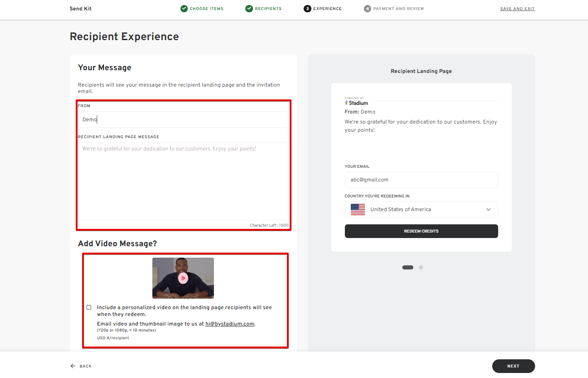Click the recipient landing page message textarea
Image resolution: width=588 pixels, height=378 pixels.
pos(182,182)
